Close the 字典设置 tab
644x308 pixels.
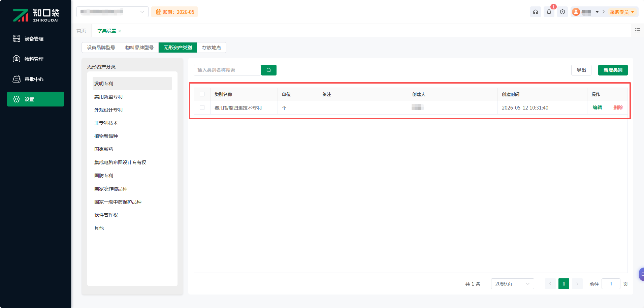(x=120, y=31)
